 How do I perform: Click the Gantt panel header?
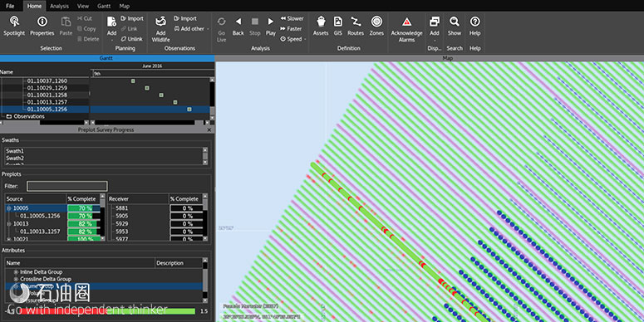(x=107, y=58)
